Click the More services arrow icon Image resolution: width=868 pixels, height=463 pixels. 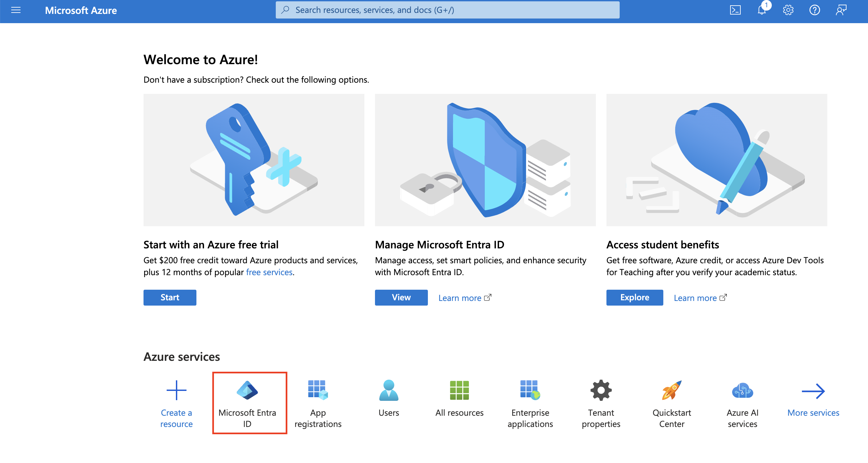(813, 391)
